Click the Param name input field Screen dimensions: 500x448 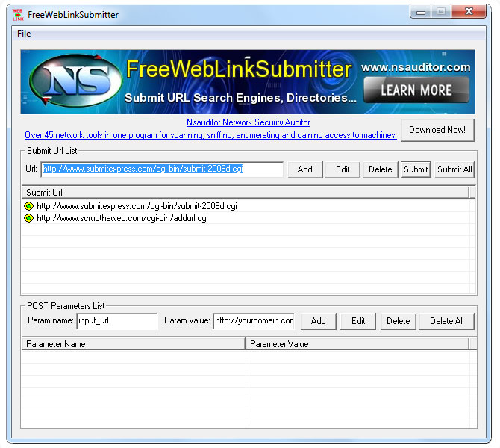tap(116, 321)
